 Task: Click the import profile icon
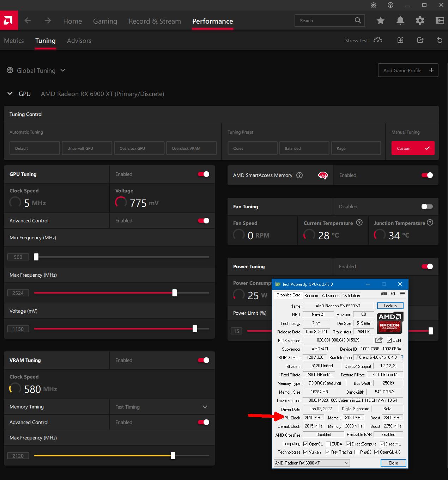click(400, 40)
